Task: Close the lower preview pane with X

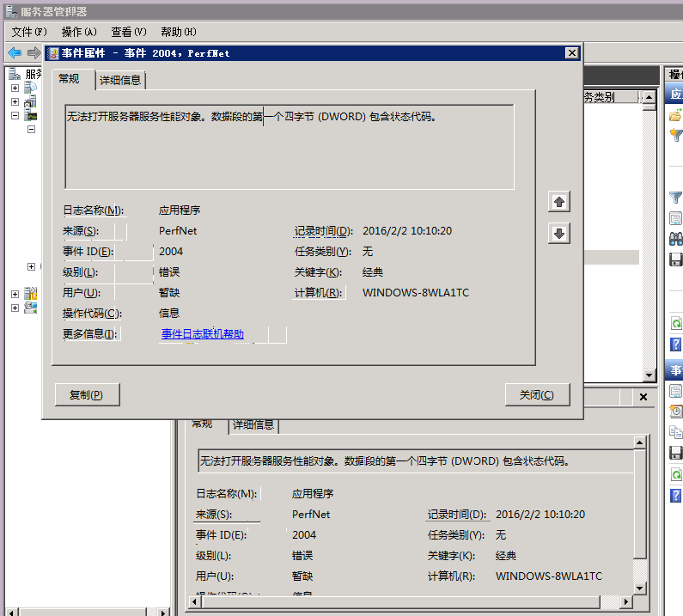Action: 643,397
